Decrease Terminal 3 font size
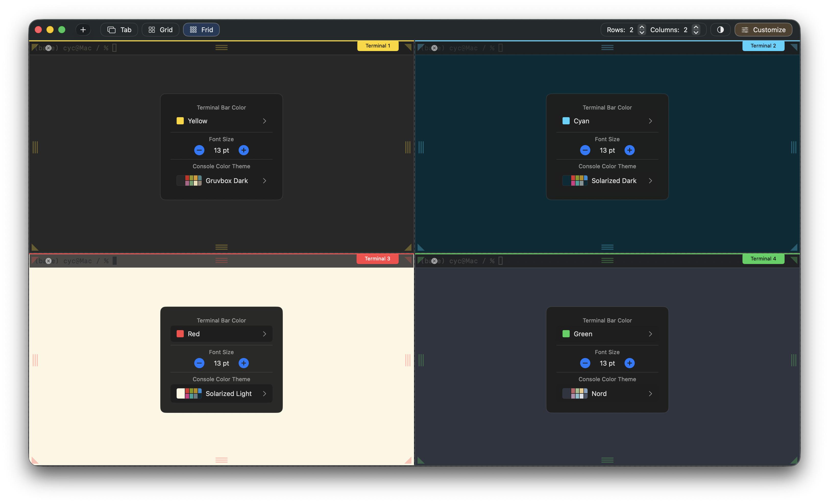This screenshot has width=829, height=504. [199, 363]
